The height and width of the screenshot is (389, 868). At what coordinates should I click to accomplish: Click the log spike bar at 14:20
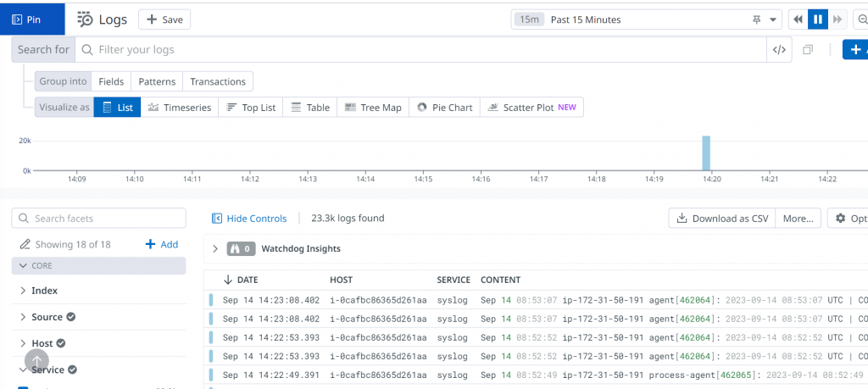tap(705, 153)
